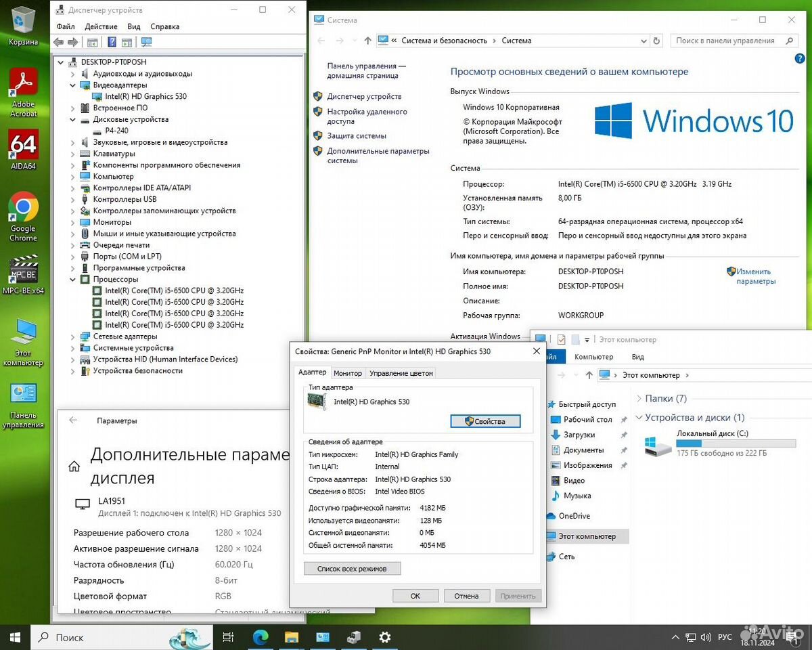Open quick access toolbar dropdown in Explorer
812x650 pixels.
point(587,340)
